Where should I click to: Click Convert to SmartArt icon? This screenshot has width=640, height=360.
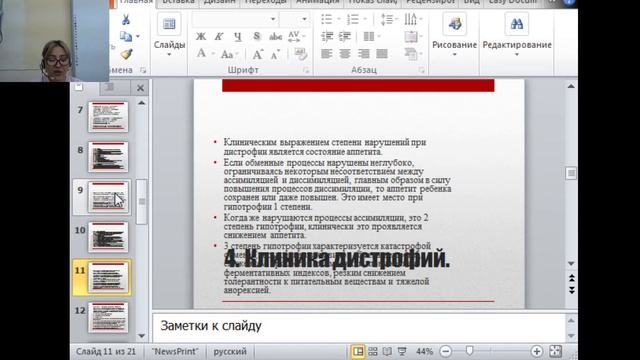[x=413, y=54]
